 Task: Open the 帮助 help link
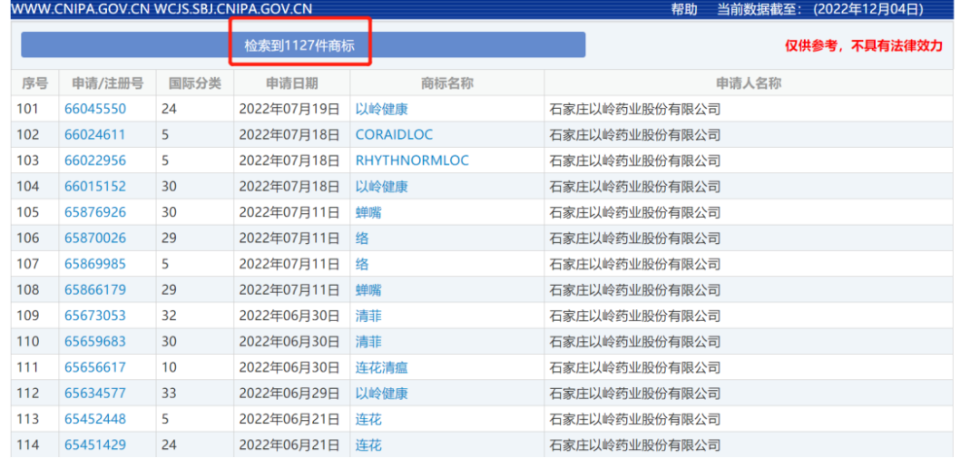(684, 9)
